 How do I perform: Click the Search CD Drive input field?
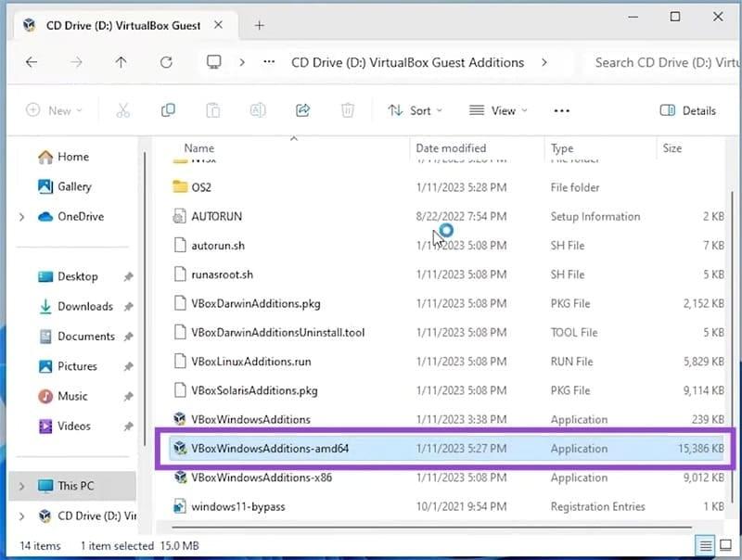click(666, 62)
